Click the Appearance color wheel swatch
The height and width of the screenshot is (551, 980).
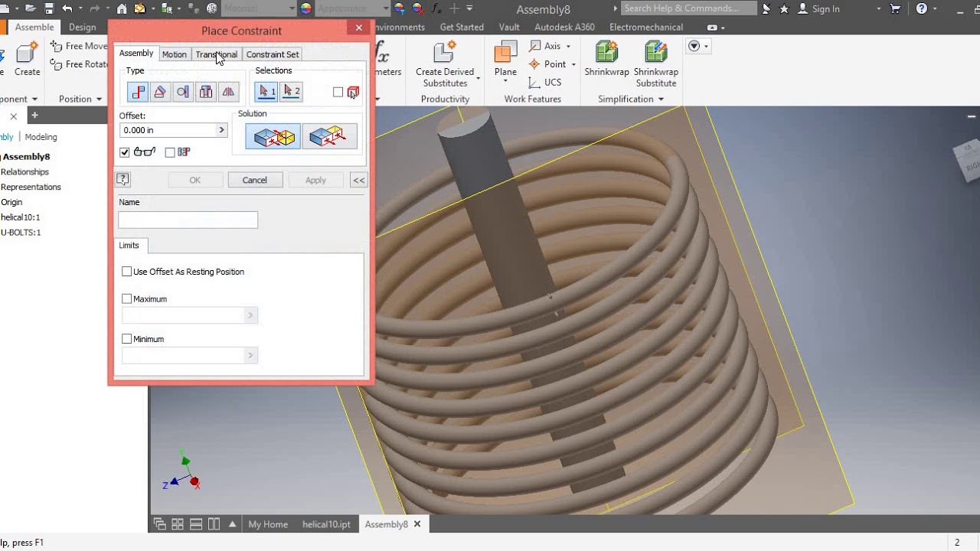tap(306, 8)
